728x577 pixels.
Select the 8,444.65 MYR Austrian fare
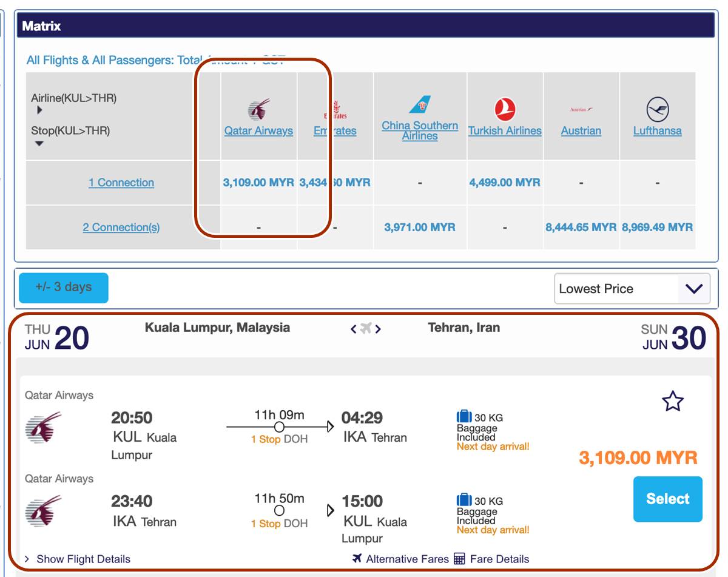(x=581, y=228)
